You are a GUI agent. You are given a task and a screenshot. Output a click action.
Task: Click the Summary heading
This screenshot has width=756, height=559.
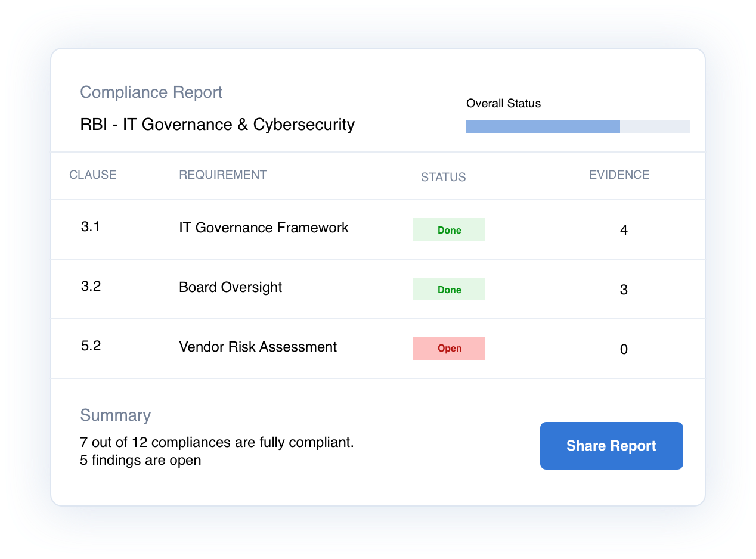(115, 415)
